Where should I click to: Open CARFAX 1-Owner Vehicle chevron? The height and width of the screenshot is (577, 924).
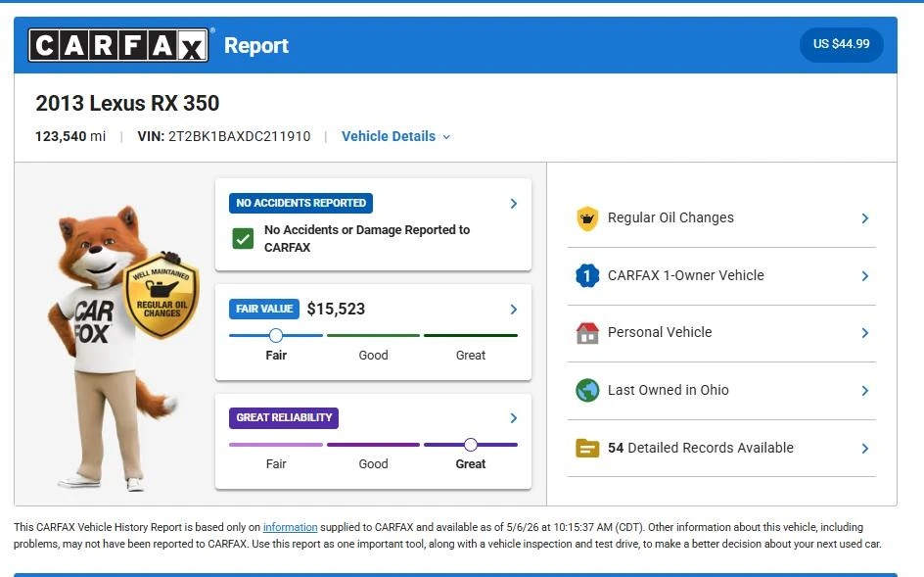coord(864,276)
